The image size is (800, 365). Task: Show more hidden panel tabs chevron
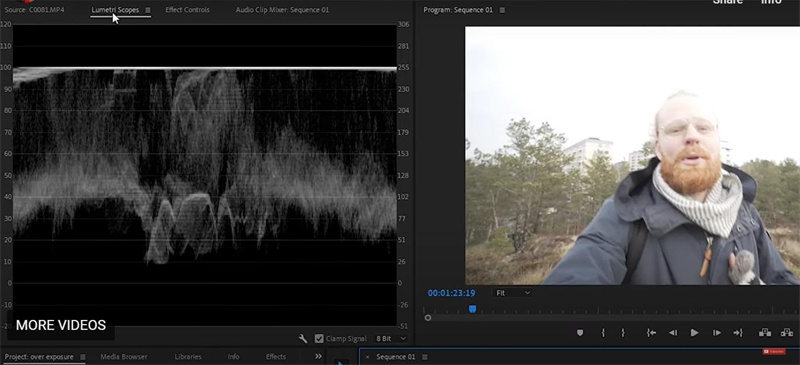coord(318,356)
